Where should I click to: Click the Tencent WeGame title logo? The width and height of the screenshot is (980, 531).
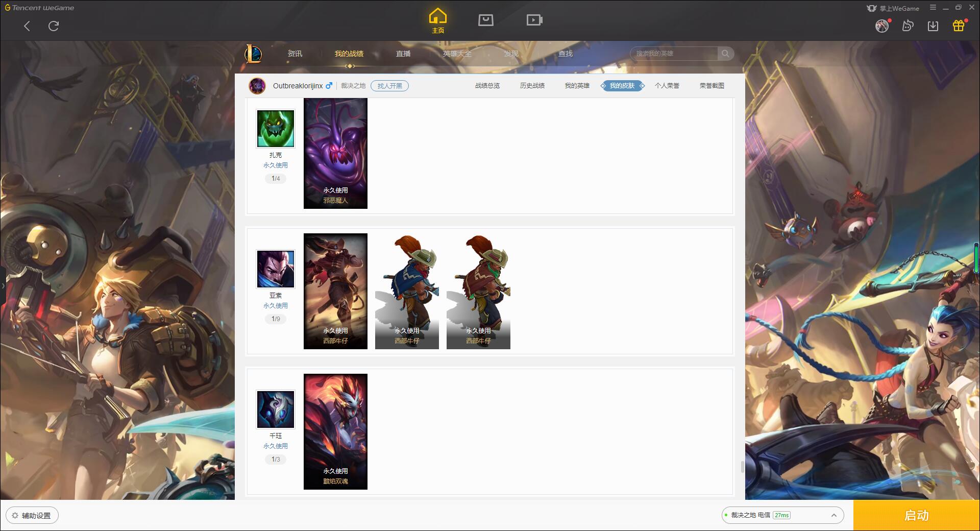[39, 8]
